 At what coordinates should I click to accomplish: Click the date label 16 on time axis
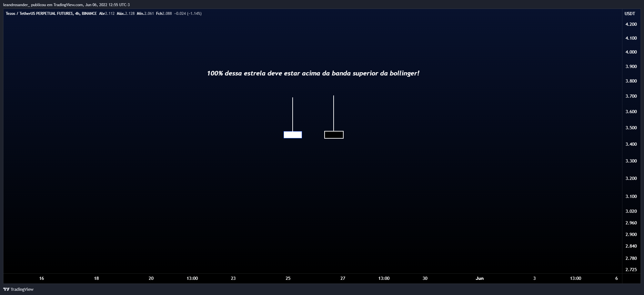coord(42,278)
